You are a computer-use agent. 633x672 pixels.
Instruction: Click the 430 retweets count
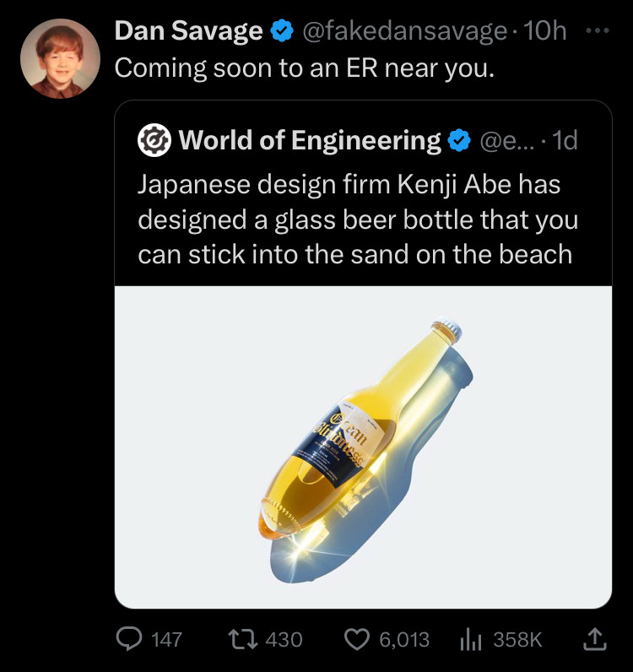coord(284,640)
